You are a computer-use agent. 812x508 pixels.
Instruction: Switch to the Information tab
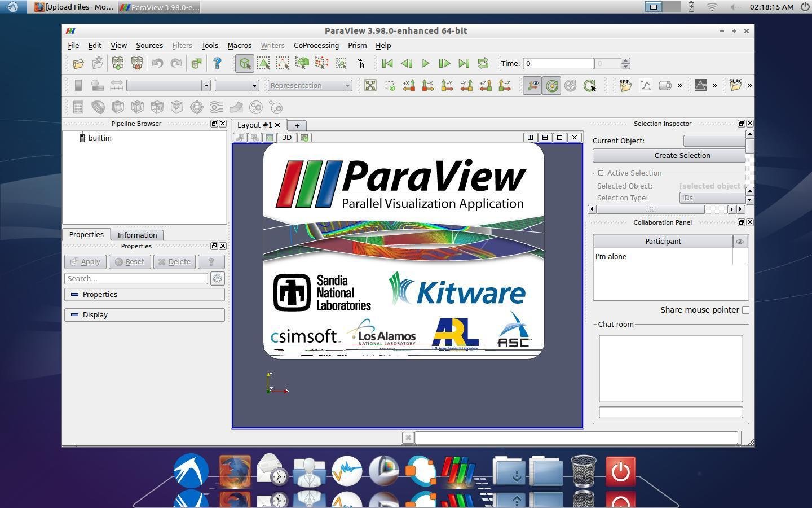coord(137,235)
